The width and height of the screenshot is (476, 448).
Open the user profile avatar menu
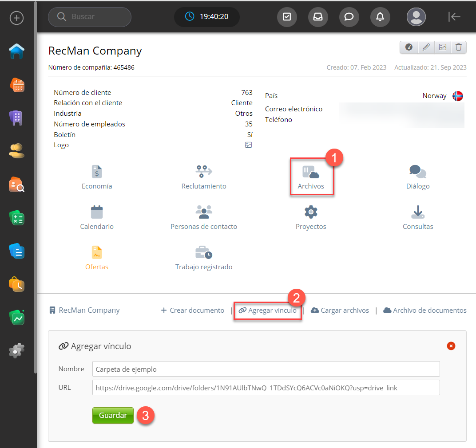click(x=416, y=17)
